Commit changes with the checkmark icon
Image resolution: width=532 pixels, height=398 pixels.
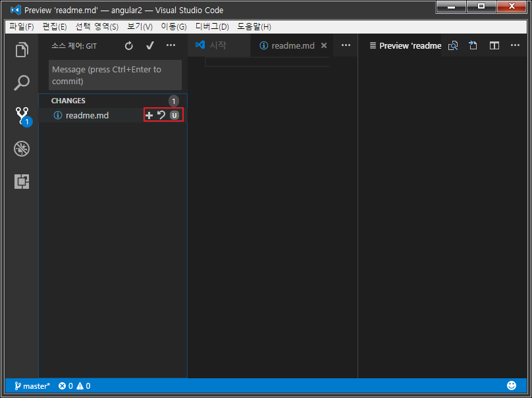[150, 45]
